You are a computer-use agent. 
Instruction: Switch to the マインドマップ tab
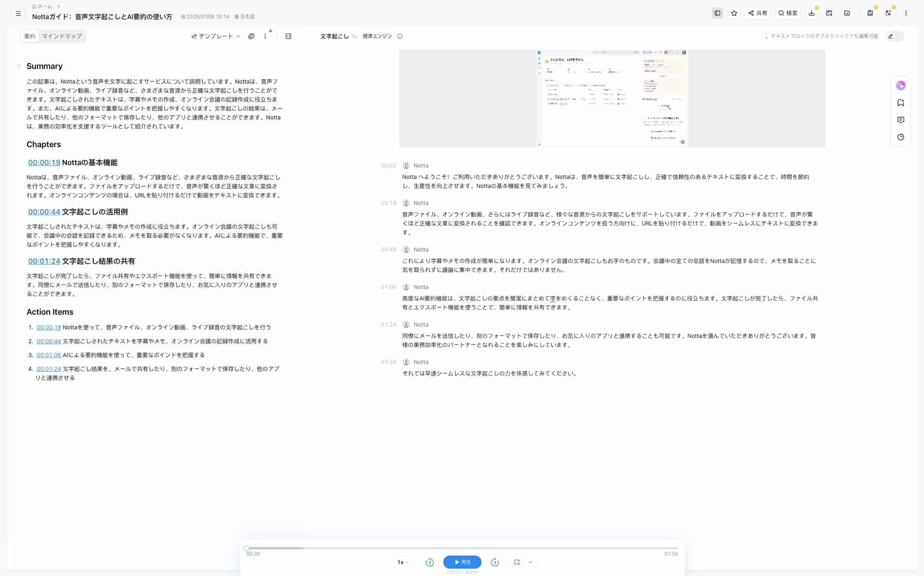coord(63,36)
